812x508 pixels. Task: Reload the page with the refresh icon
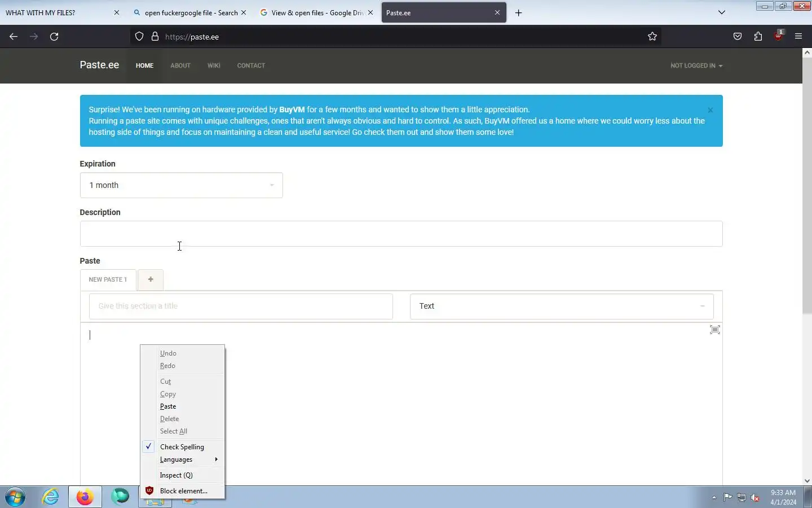pos(54,37)
